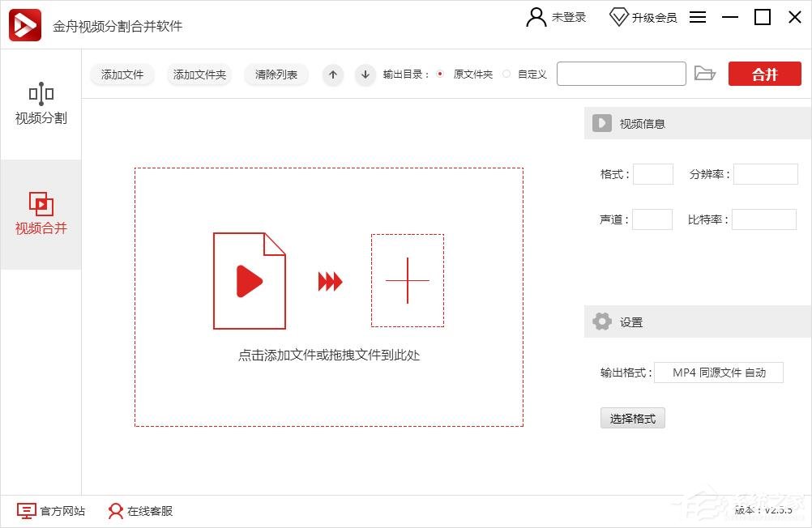Select the 自定义 output directory option
This screenshot has width=812, height=528.
pyautogui.click(x=507, y=75)
